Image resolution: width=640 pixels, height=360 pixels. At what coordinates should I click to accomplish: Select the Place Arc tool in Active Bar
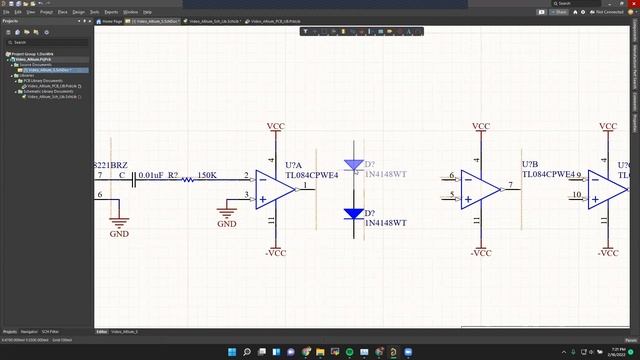click(x=418, y=31)
